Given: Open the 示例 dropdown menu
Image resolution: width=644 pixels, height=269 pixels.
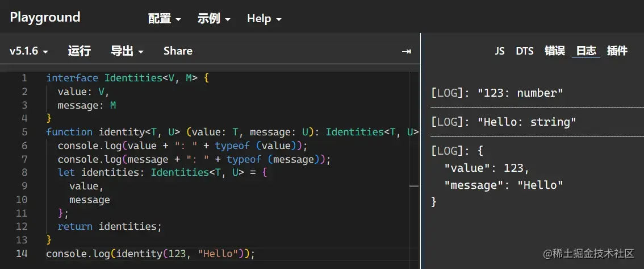Looking at the screenshot, I should [x=214, y=19].
